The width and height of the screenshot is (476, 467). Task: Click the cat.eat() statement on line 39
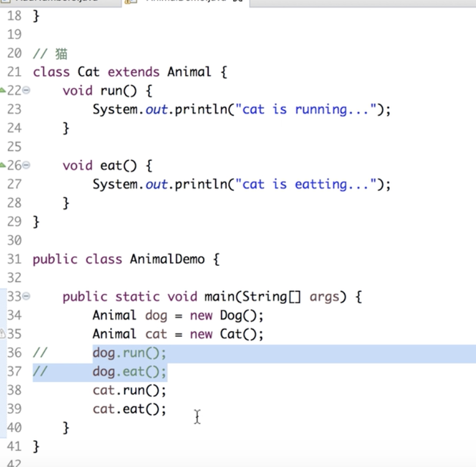[x=129, y=409]
